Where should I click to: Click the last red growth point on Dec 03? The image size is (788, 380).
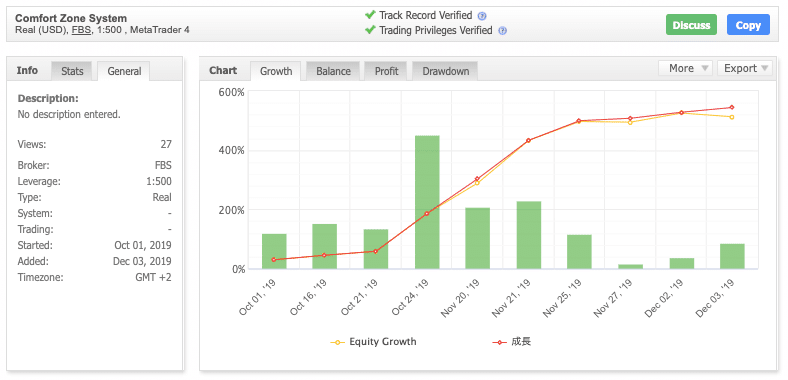coord(732,107)
